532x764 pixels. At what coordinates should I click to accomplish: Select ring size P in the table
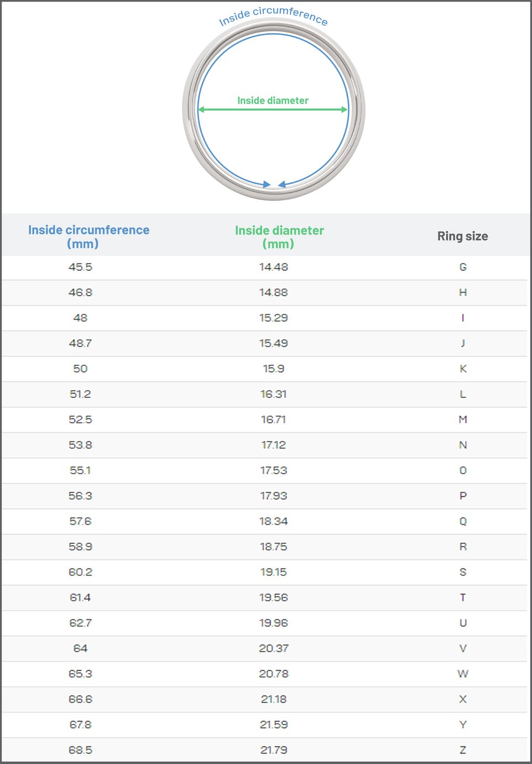point(463,496)
